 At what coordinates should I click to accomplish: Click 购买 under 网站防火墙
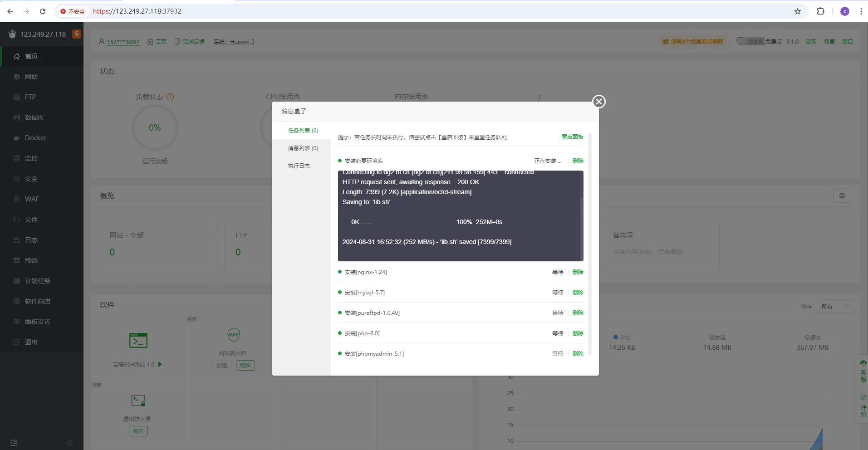pyautogui.click(x=245, y=366)
